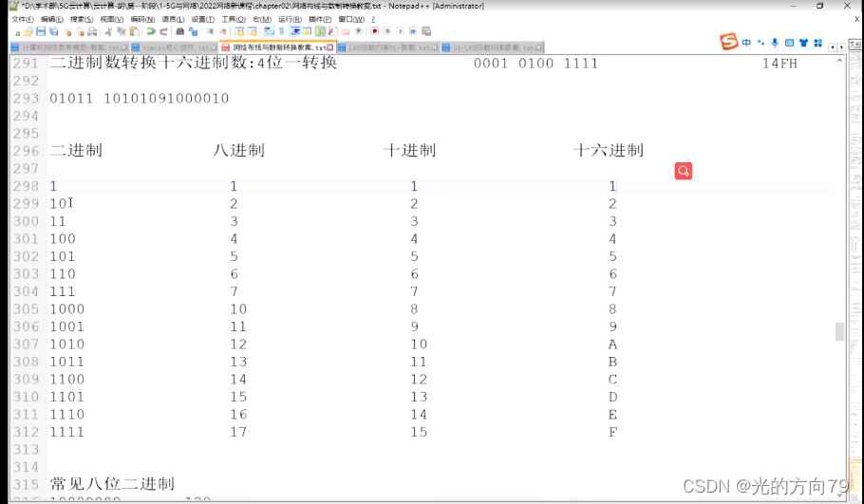864x504 pixels.
Task: Click the tab bar scroll left arrow
Action: pos(833,47)
